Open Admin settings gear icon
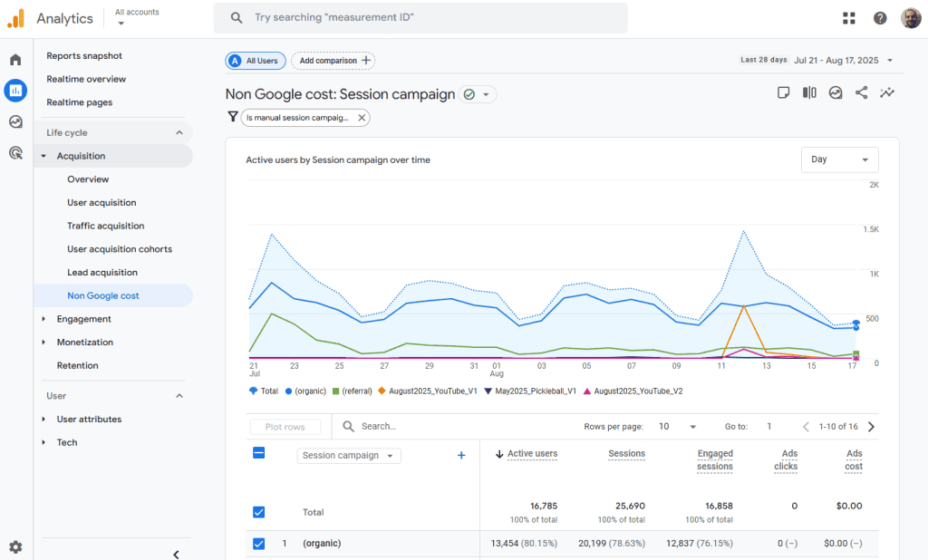Image resolution: width=928 pixels, height=560 pixels. (15, 547)
